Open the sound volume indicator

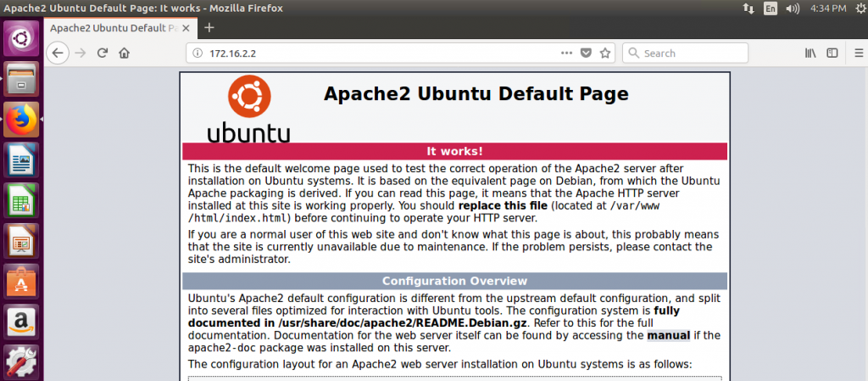pyautogui.click(x=793, y=8)
